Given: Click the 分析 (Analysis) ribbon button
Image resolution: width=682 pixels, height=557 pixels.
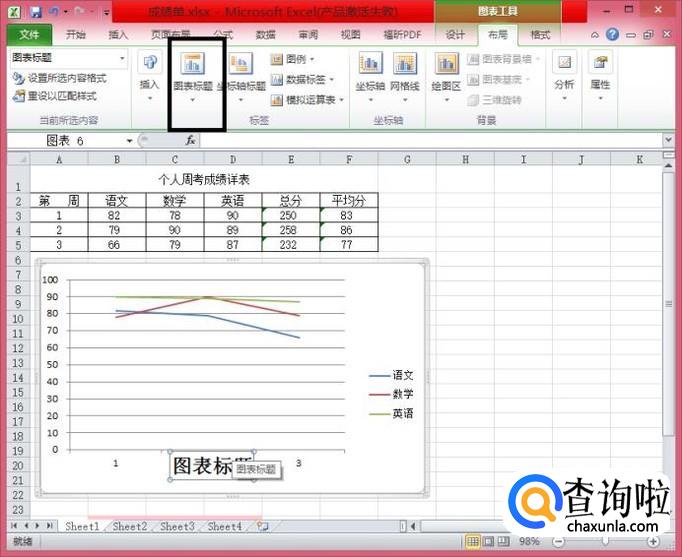Looking at the screenshot, I should point(565,75).
